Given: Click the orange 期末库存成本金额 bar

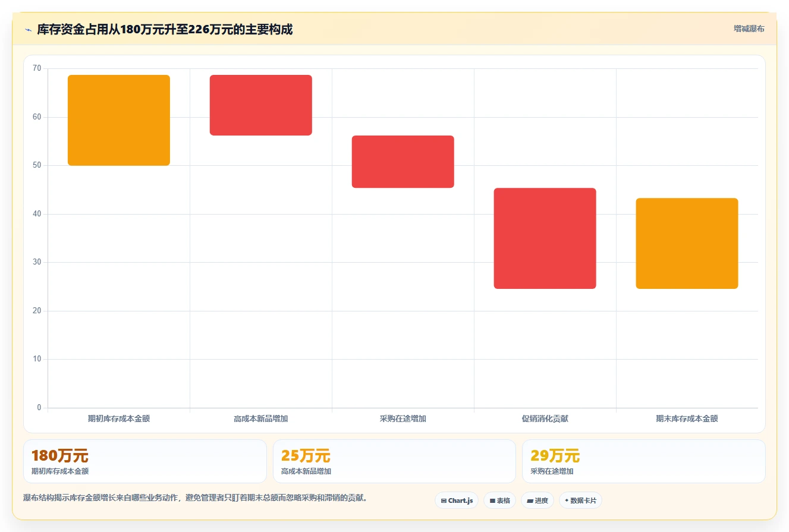Looking at the screenshot, I should click(687, 244).
